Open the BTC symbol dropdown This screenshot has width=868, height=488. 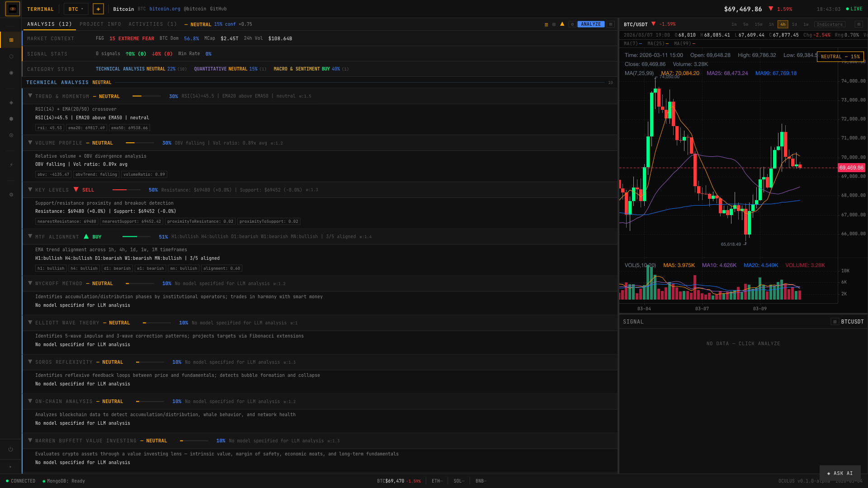pyautogui.click(x=75, y=9)
